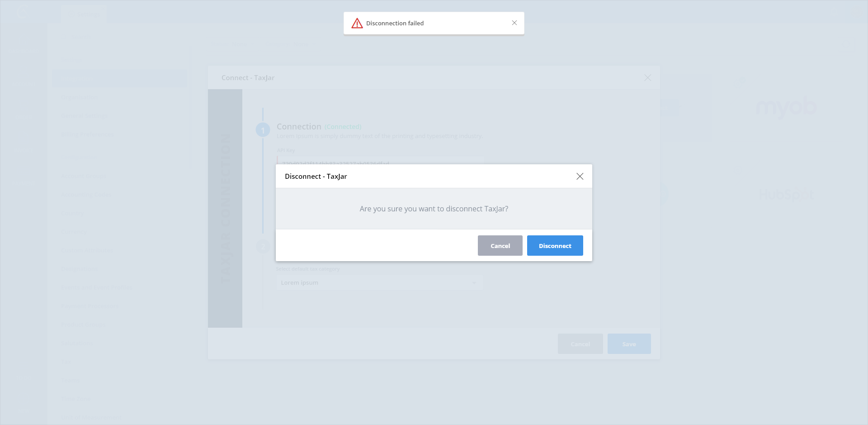Screen dimensions: 868x425
Task: Click the HubSpot integration logo
Action: pyautogui.click(x=786, y=195)
